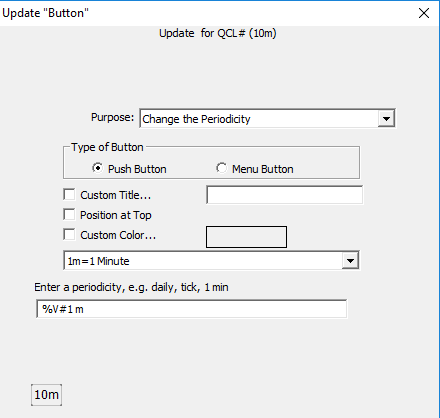Close the Update Button dialog
This screenshot has height=418, width=440.
tap(424, 13)
